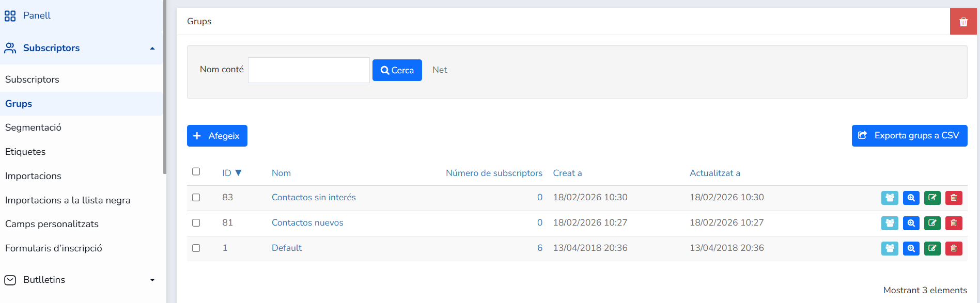Expand the Butlletins sidebar section

(152, 280)
